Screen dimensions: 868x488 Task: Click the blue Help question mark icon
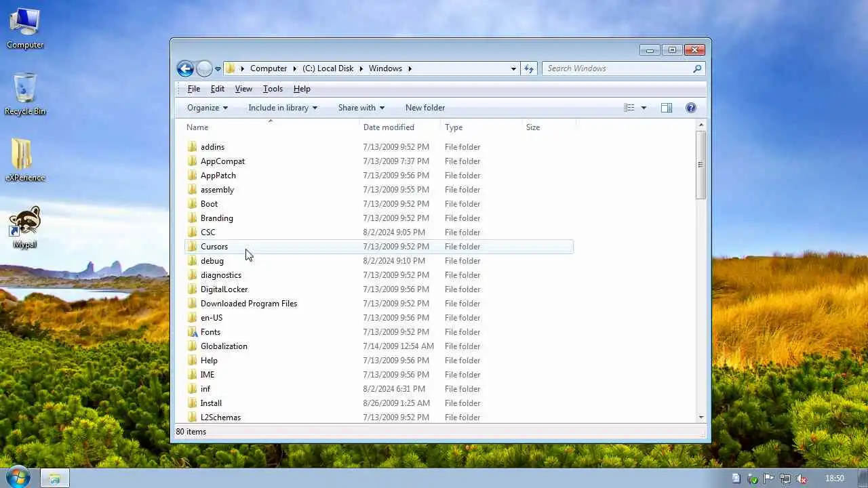(691, 108)
